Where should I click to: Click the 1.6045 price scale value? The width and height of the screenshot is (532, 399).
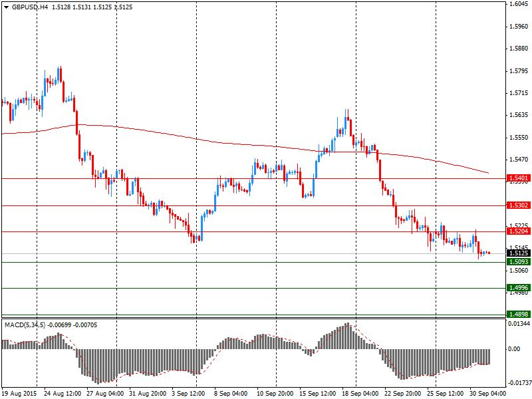519,4
